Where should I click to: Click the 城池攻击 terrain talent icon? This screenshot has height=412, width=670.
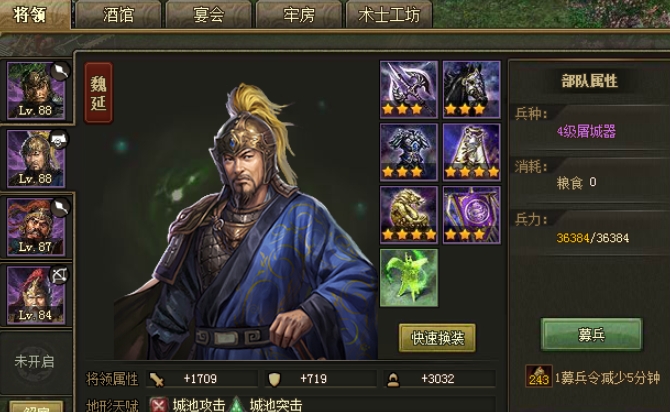[x=159, y=405]
